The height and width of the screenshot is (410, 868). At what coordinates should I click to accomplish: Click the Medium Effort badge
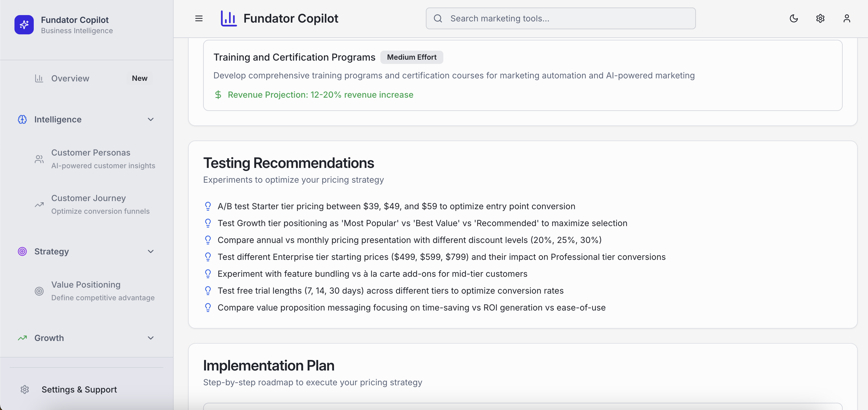411,57
